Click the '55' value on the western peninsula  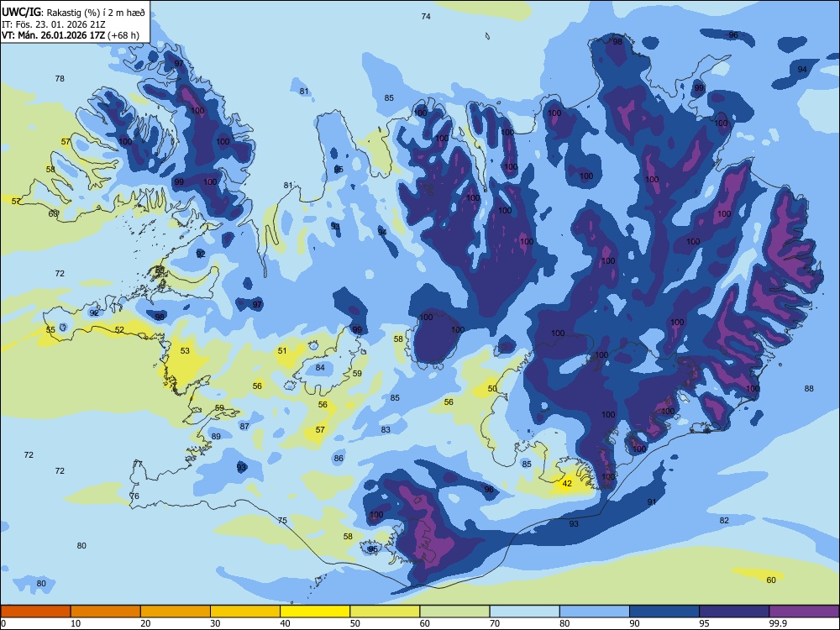click(50, 330)
